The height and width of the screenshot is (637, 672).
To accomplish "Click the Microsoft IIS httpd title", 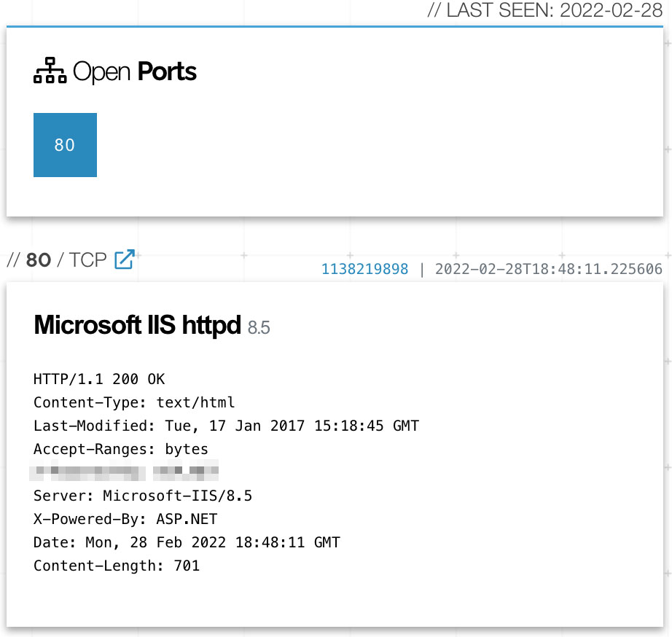I will 138,324.
